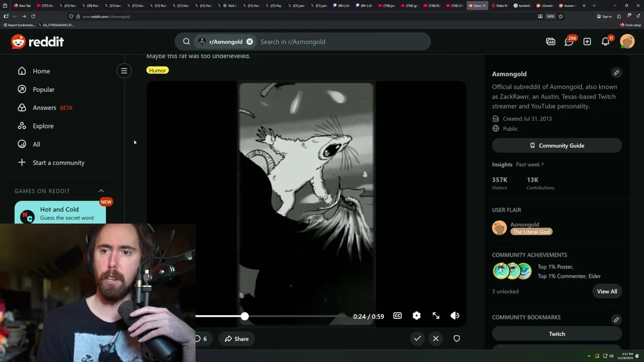
Task: Open notifications bell with 11 alerts
Action: [x=606, y=42]
